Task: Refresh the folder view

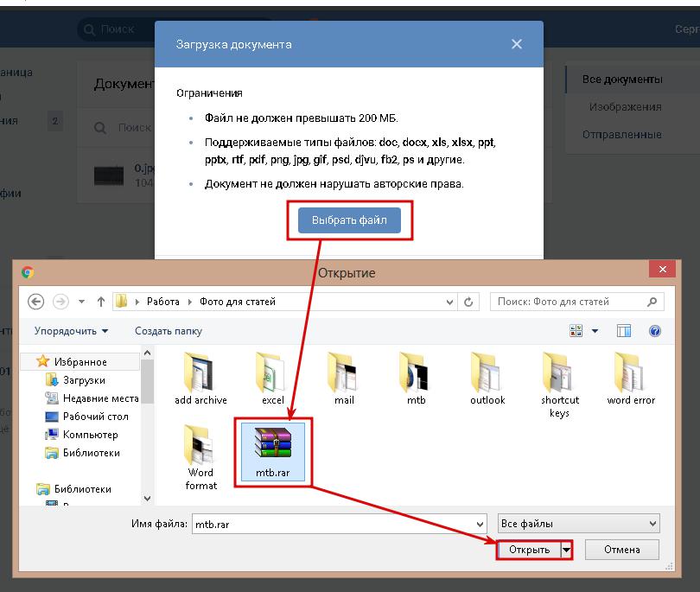Action: pos(468,302)
